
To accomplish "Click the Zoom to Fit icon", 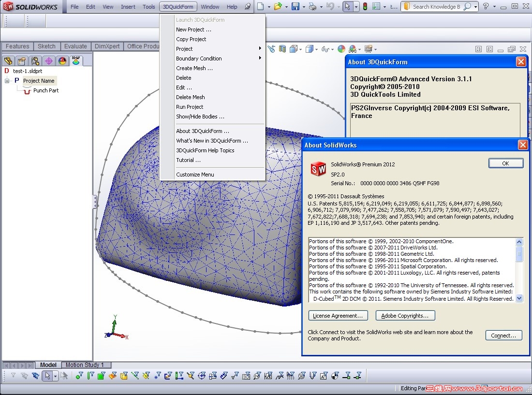I will pos(272,49).
